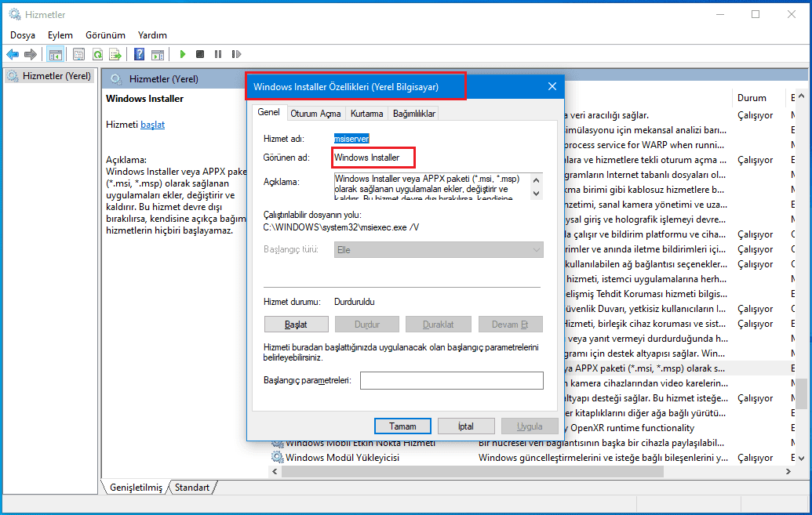
Task: Switch to the Kurtarma tab
Action: 366,114
